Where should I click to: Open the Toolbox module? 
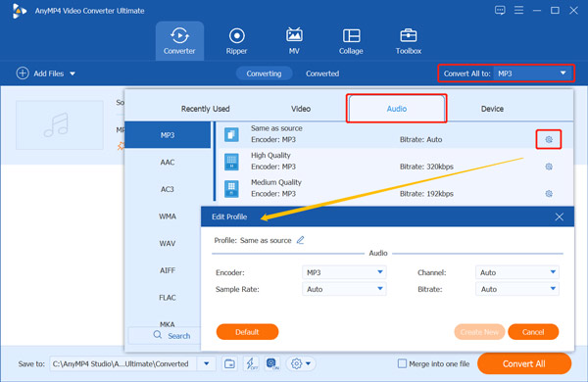pos(409,41)
